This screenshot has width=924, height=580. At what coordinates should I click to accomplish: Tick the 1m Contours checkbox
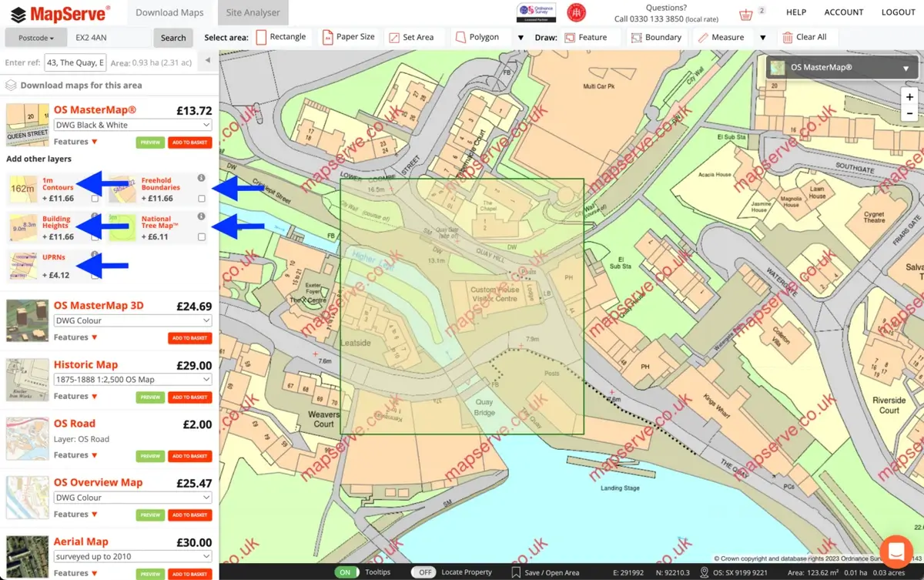[95, 199]
